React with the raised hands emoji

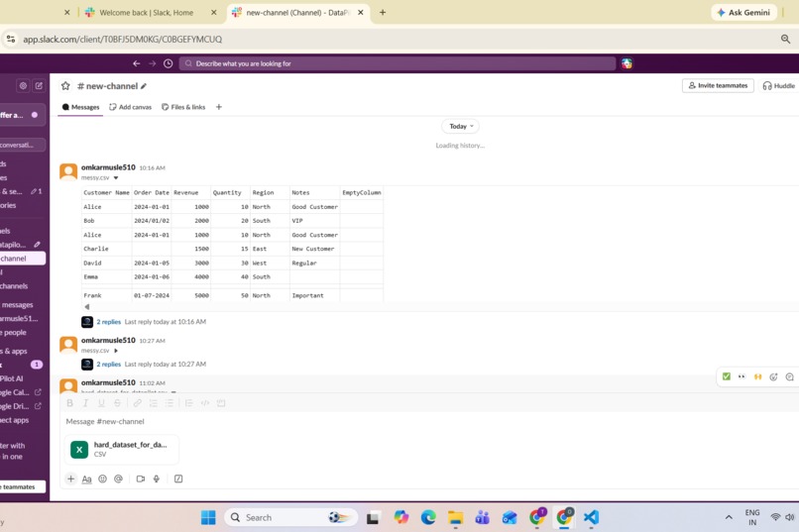click(x=757, y=376)
